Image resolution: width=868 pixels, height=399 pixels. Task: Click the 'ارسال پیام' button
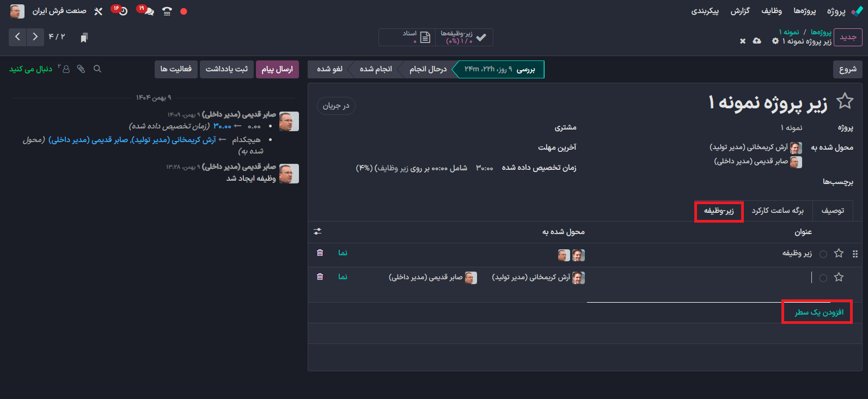tap(277, 69)
